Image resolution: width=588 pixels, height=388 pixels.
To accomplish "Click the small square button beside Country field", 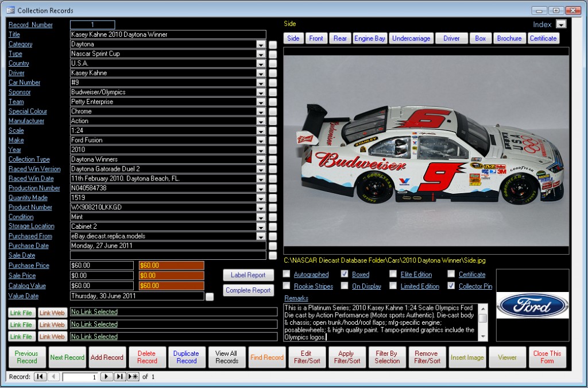I will pos(273,63).
